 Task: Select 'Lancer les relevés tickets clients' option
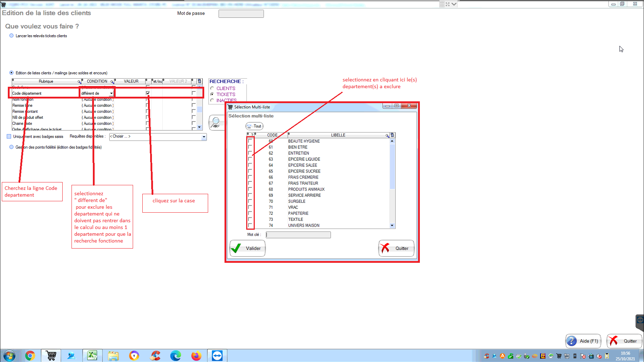click(x=12, y=36)
